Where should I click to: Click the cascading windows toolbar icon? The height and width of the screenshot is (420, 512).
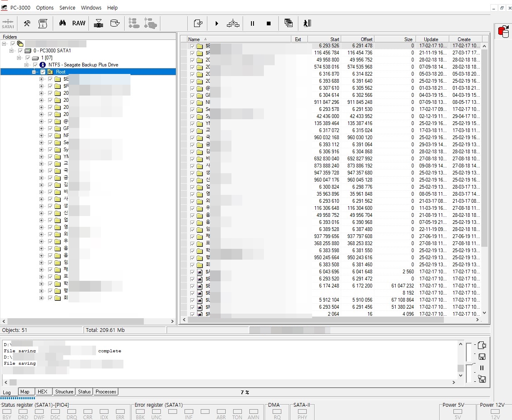pos(288,23)
